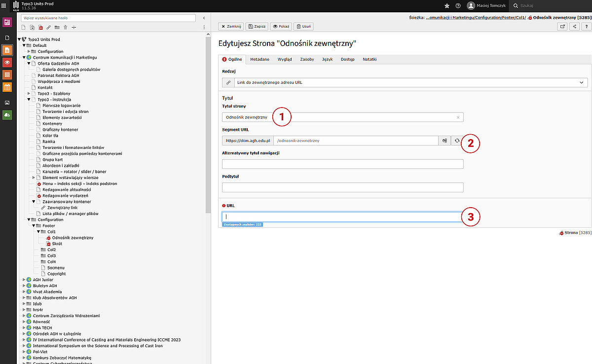Screen dimensions: 592x364
Task: Click the top bar Szukaj search field
Action: coord(551,5)
